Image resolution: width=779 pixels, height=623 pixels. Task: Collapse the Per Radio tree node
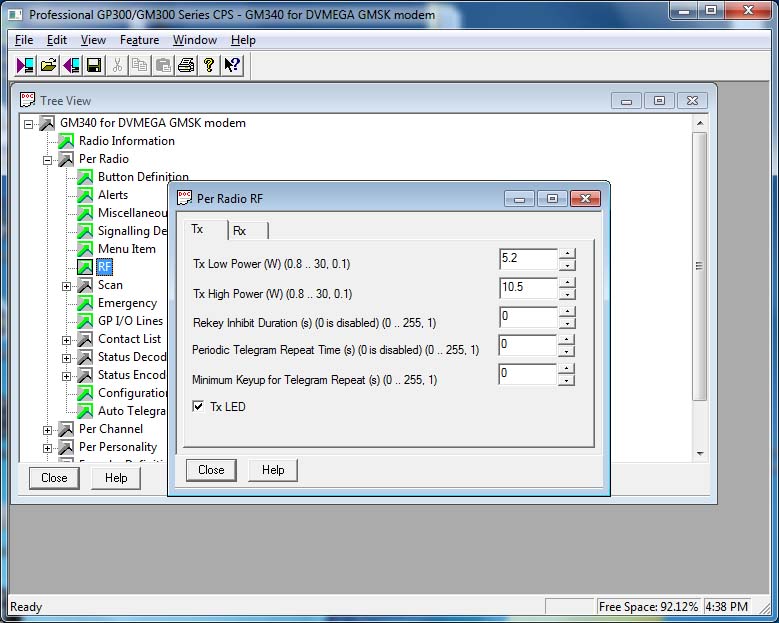(x=47, y=160)
